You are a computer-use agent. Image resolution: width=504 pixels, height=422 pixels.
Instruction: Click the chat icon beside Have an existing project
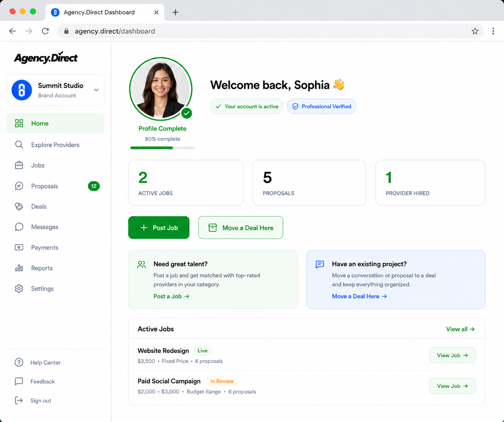click(x=320, y=264)
